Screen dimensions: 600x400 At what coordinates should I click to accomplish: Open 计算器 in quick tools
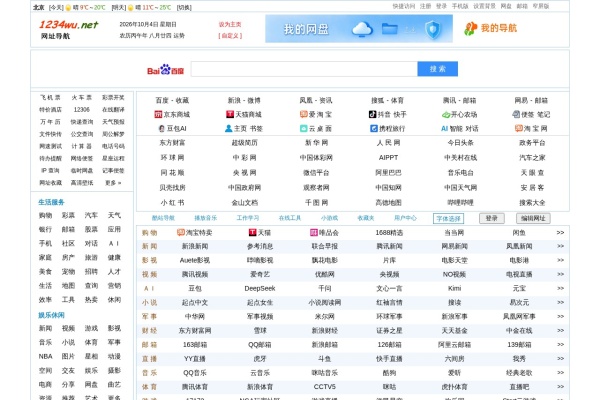(x=82, y=146)
